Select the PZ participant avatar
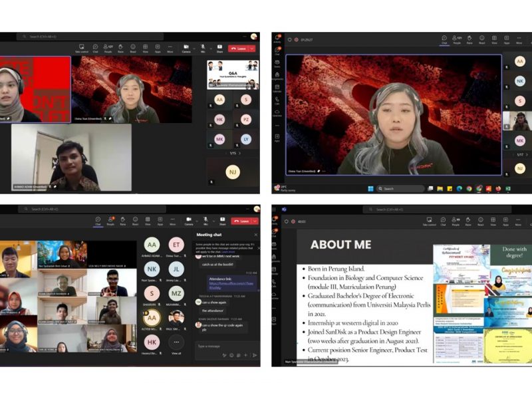 pyautogui.click(x=246, y=120)
